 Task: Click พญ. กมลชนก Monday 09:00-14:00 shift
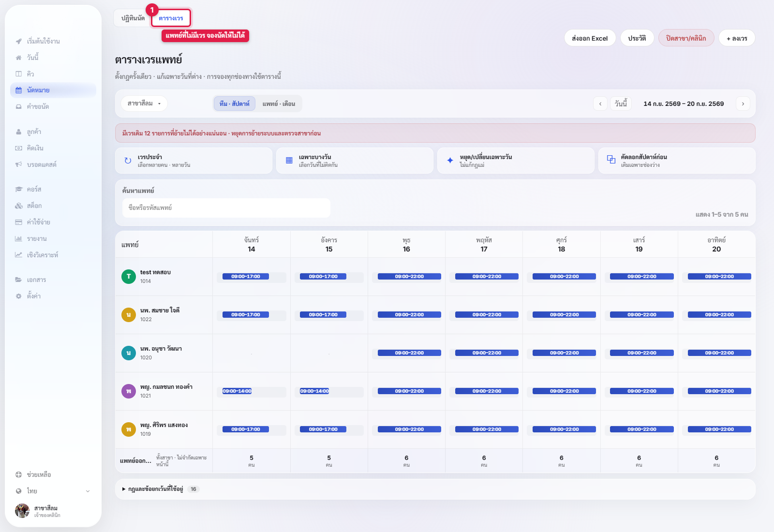pos(237,391)
